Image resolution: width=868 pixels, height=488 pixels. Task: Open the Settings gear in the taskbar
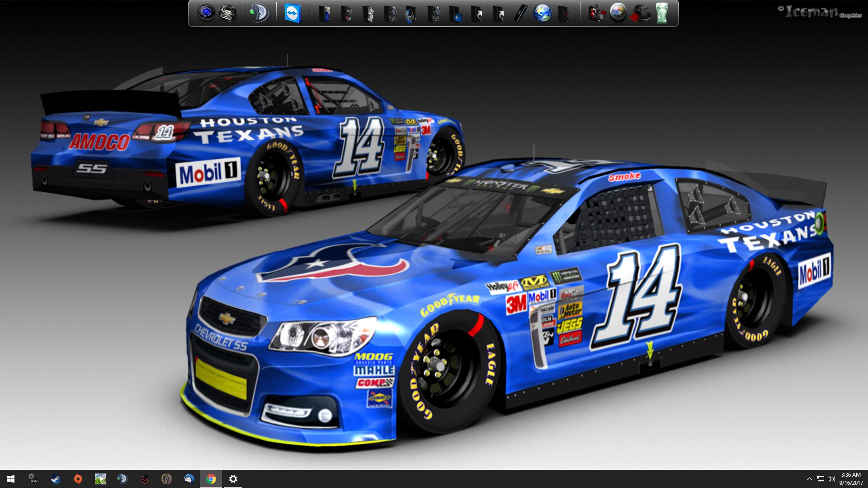[x=233, y=479]
